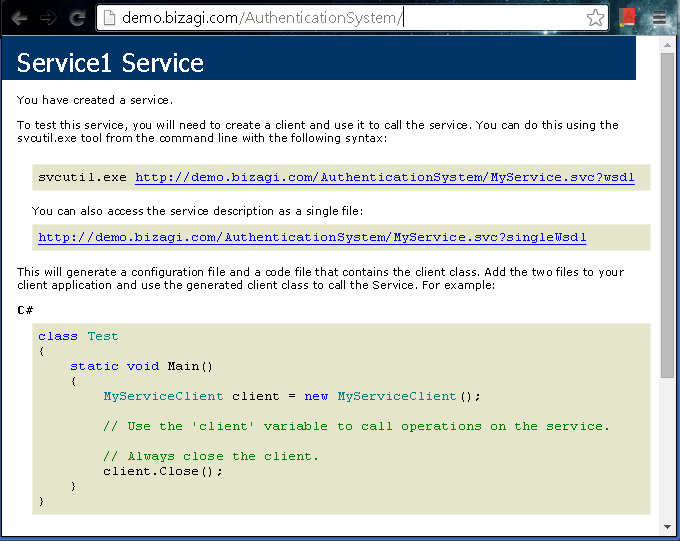680x541 pixels.
Task: Open the browser hamburger menu
Action: click(659, 18)
